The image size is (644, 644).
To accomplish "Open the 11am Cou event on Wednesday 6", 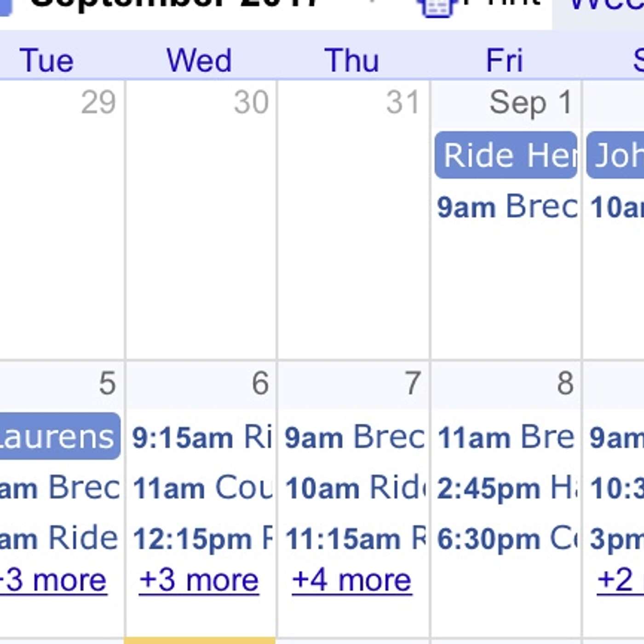I will (x=201, y=488).
